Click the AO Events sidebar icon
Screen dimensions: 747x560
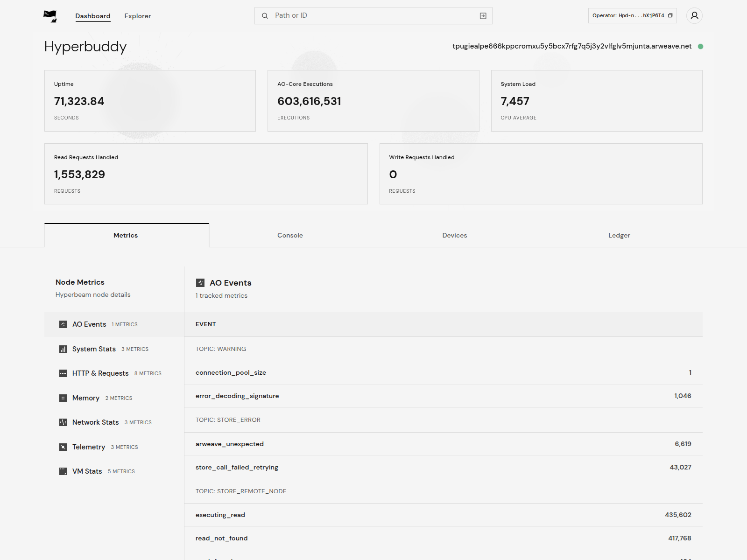click(x=63, y=324)
